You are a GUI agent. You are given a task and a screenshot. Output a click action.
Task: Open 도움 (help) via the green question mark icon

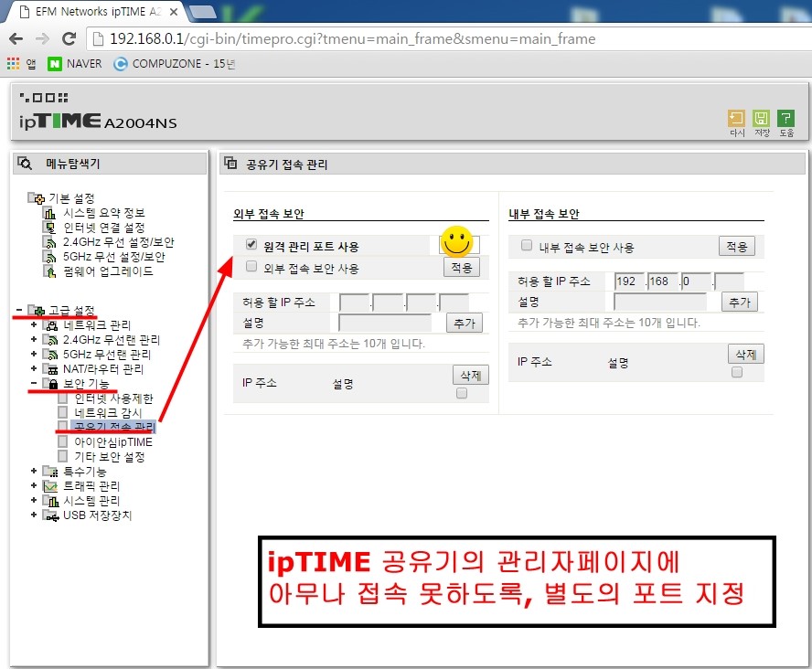point(786,118)
